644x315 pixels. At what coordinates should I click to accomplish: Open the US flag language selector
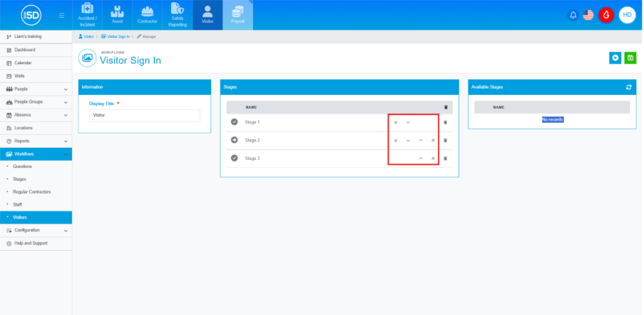pos(588,15)
